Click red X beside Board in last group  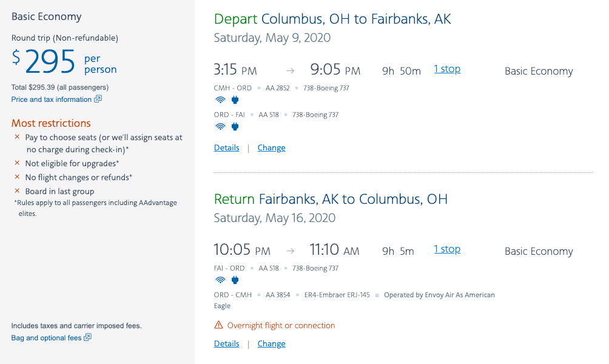(18, 191)
